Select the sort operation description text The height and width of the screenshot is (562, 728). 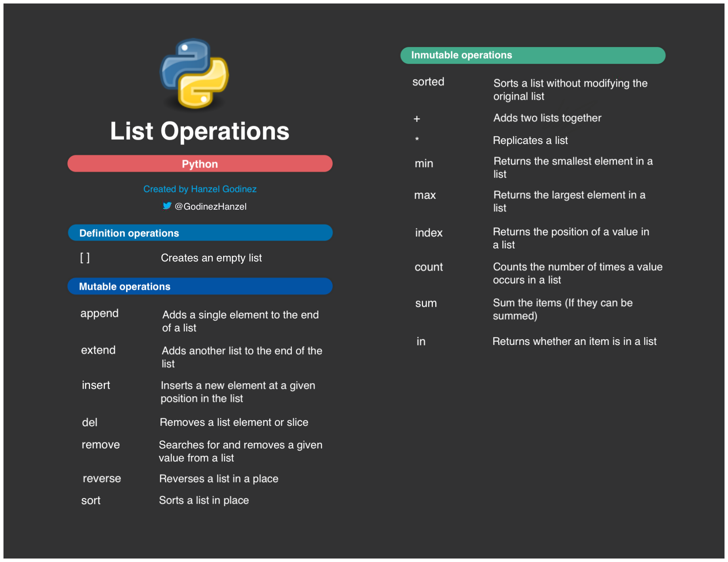click(x=204, y=500)
